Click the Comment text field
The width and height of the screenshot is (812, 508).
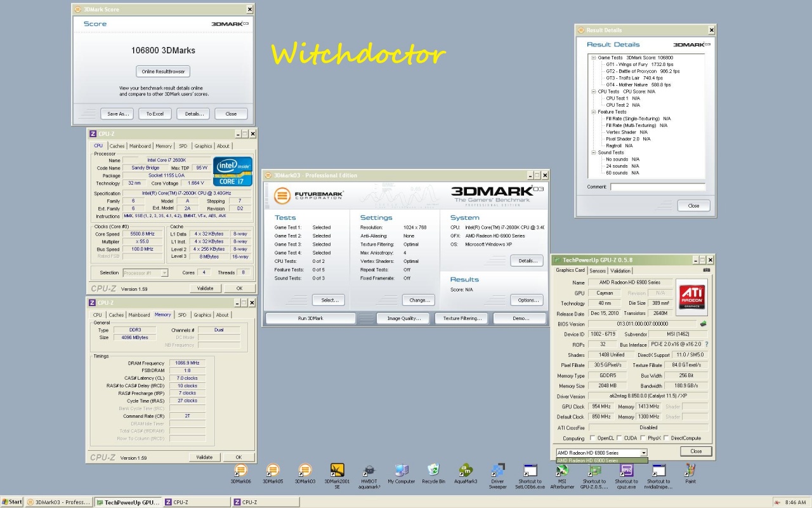pyautogui.click(x=657, y=187)
